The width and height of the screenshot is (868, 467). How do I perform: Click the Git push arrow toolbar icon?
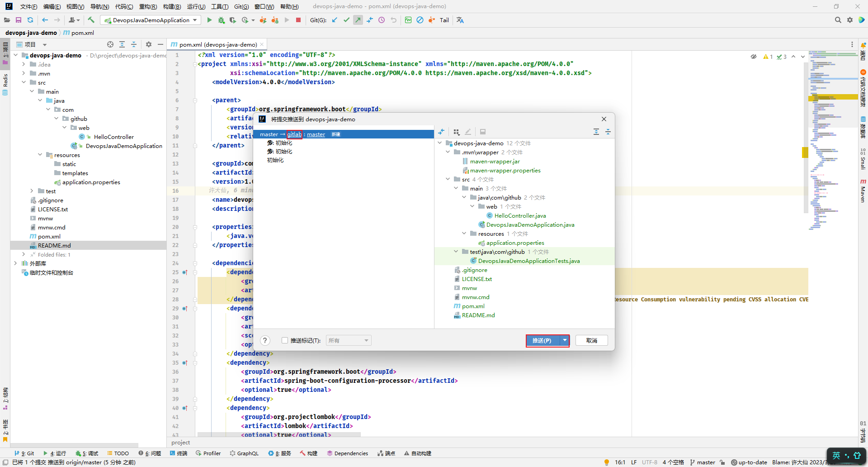[x=358, y=20]
